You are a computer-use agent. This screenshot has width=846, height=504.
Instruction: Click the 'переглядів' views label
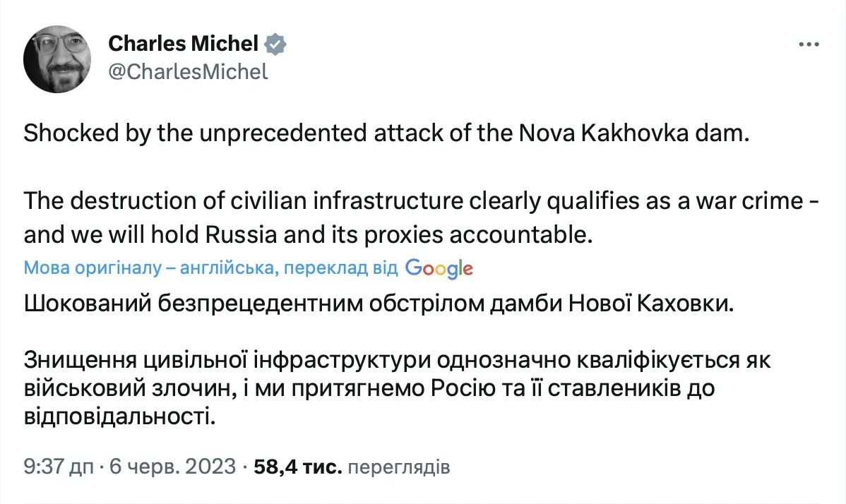(399, 467)
